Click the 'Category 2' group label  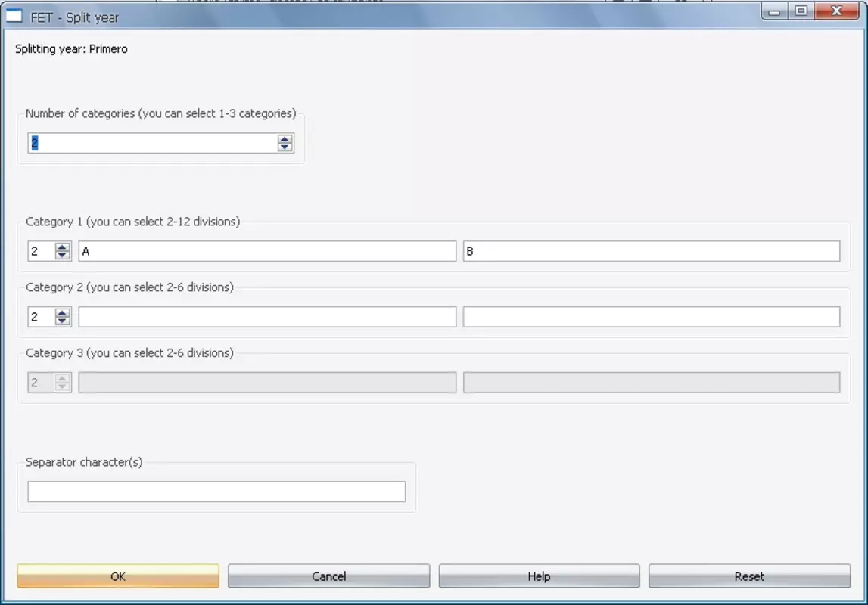(129, 287)
